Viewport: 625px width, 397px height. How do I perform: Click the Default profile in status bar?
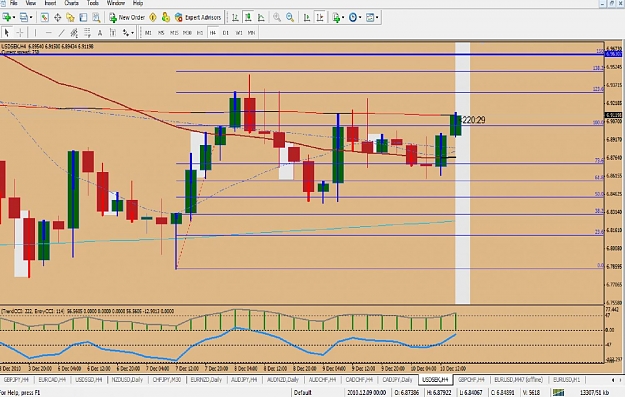303,393
